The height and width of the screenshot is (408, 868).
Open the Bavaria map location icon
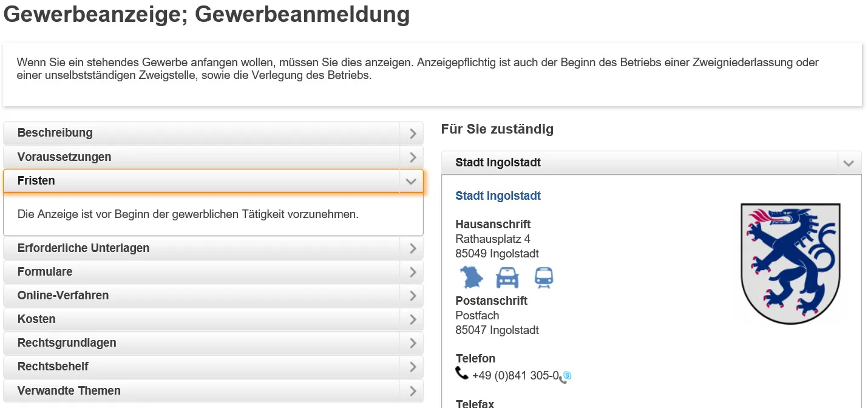tap(470, 277)
